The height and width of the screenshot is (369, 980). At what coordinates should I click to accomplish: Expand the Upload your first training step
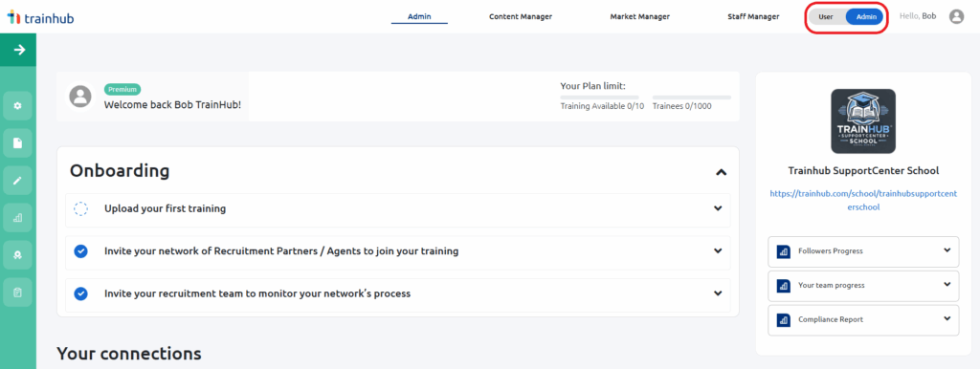(718, 208)
